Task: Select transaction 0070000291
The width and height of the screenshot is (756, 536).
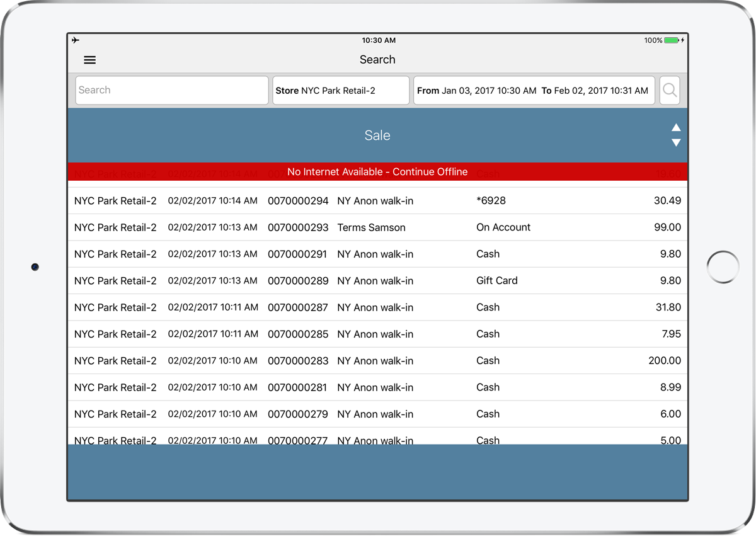Action: pos(377,254)
